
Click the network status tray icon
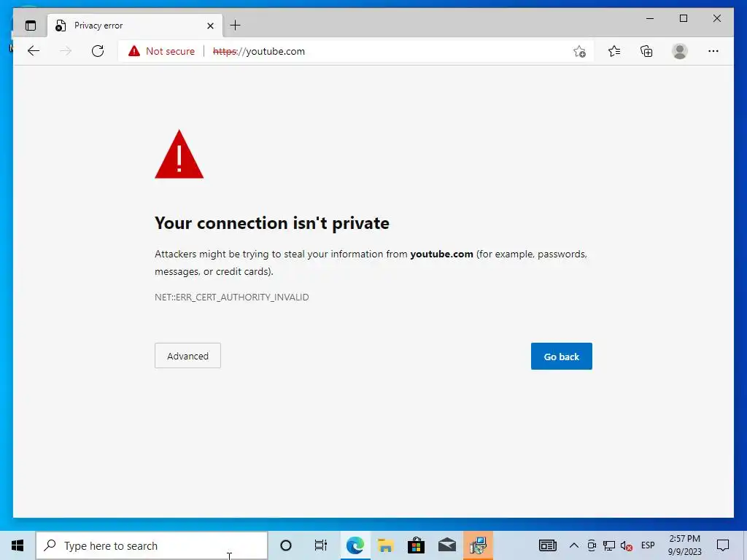tap(609, 545)
